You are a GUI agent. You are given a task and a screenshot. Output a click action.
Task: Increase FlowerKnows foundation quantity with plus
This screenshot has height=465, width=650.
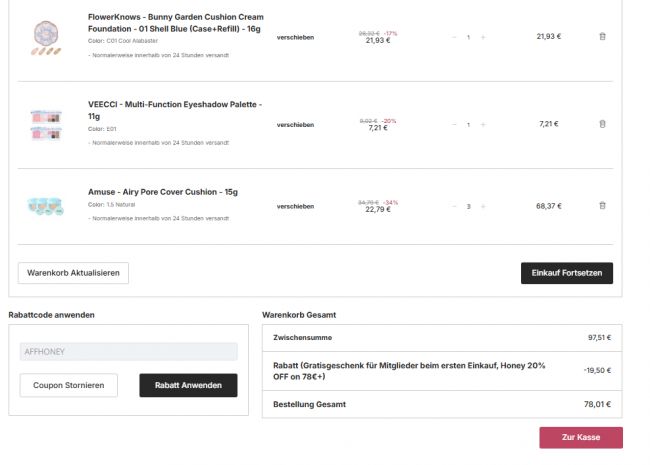(x=483, y=37)
